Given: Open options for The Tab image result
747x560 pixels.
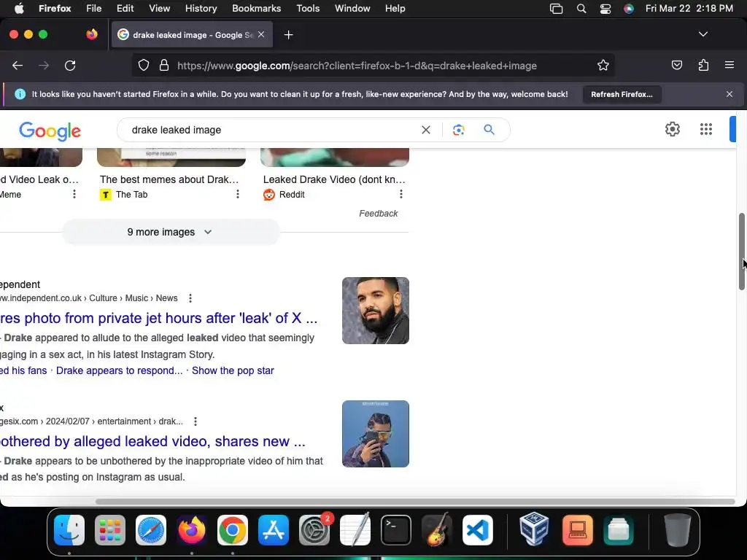Looking at the screenshot, I should tap(238, 194).
